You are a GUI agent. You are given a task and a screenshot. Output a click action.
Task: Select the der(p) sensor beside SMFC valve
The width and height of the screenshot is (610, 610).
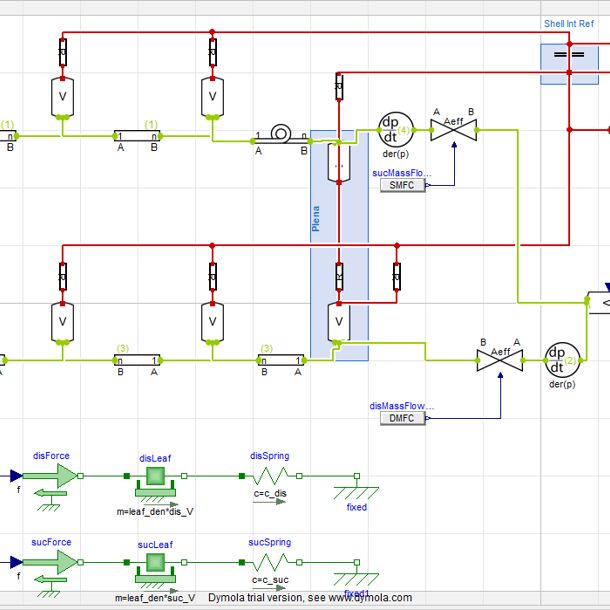coord(390,126)
